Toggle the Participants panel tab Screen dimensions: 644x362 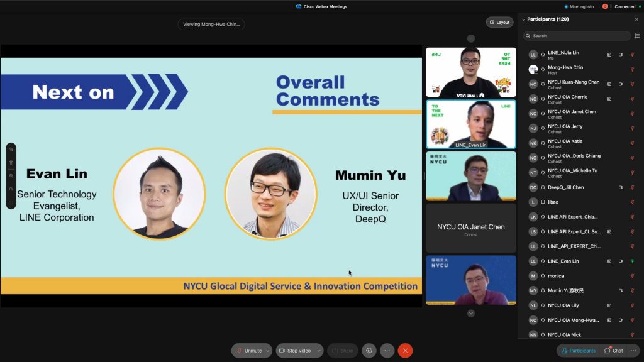click(579, 351)
